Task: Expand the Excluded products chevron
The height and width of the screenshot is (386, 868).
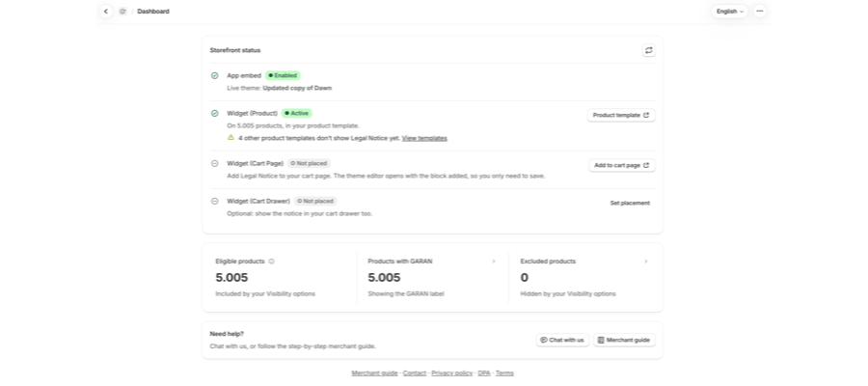Action: pyautogui.click(x=646, y=262)
